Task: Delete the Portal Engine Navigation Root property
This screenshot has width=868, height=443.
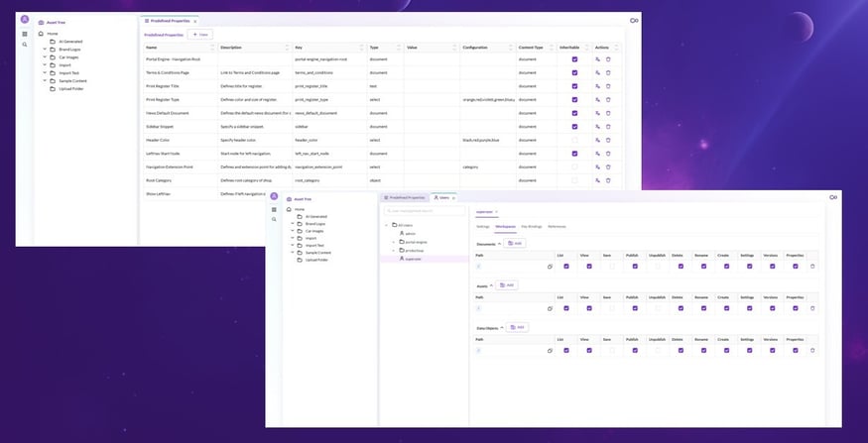Action: coord(608,59)
